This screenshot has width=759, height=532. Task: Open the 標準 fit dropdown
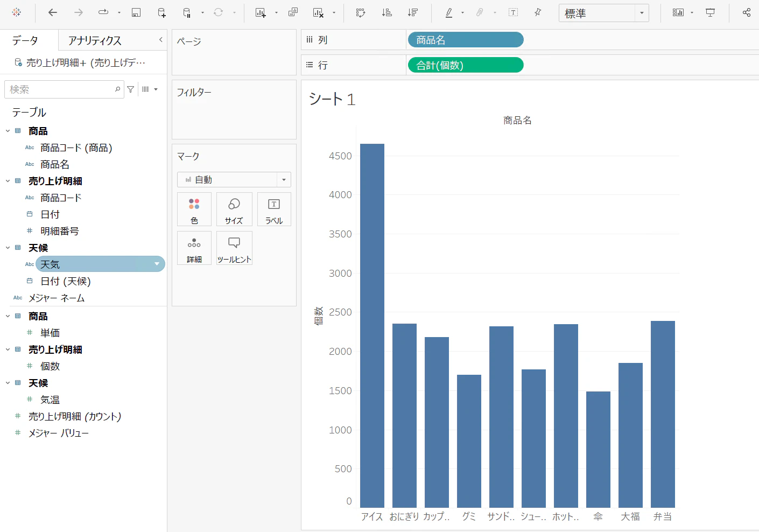[642, 13]
